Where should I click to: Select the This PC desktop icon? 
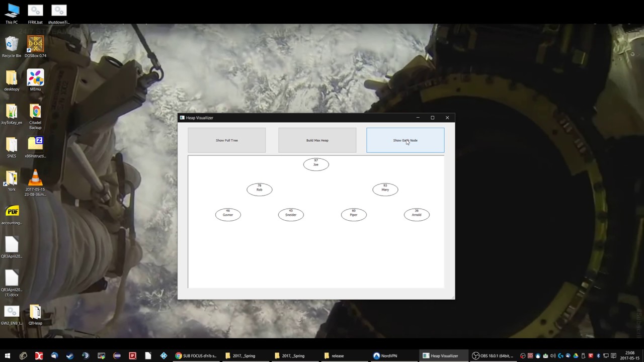point(12,14)
